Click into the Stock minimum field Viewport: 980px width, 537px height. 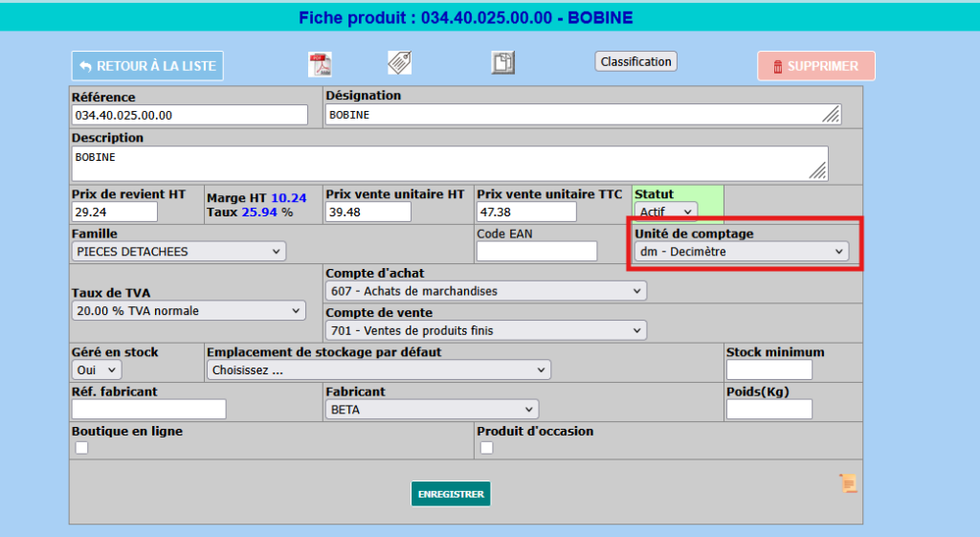click(x=768, y=370)
